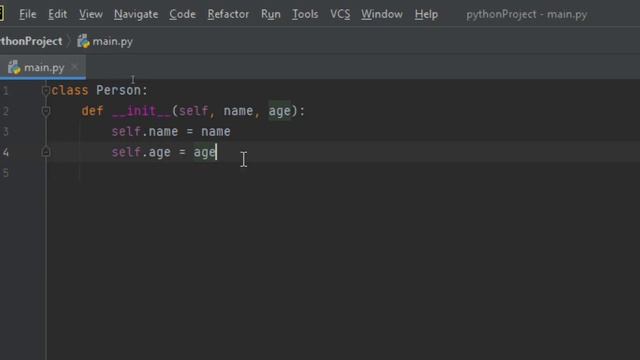Image resolution: width=640 pixels, height=360 pixels.
Task: Collapse the __init__ method fold marker
Action: coord(46,111)
